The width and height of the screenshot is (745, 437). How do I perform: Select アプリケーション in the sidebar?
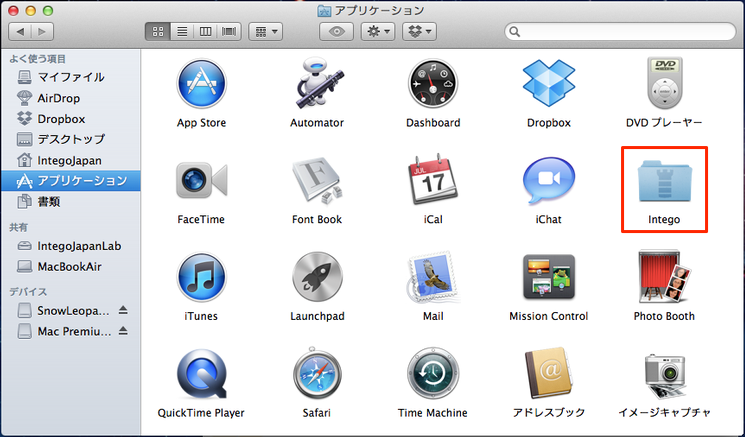point(70,181)
